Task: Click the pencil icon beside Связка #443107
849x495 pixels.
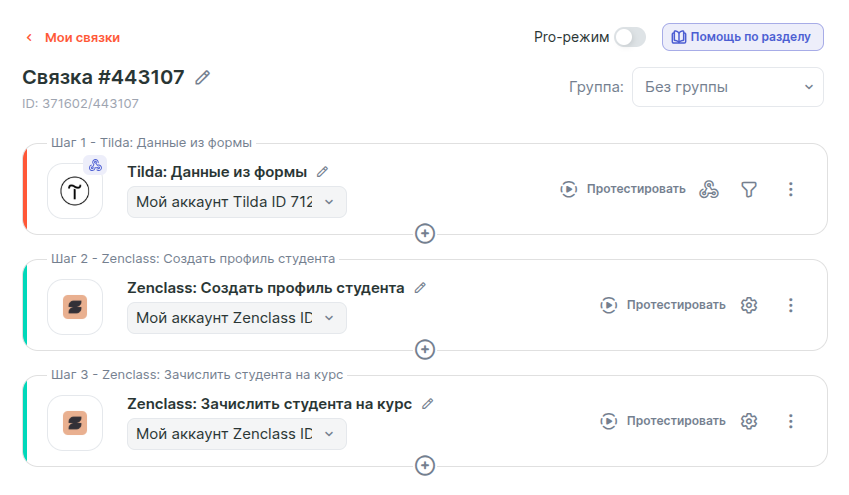Action: coord(203,77)
